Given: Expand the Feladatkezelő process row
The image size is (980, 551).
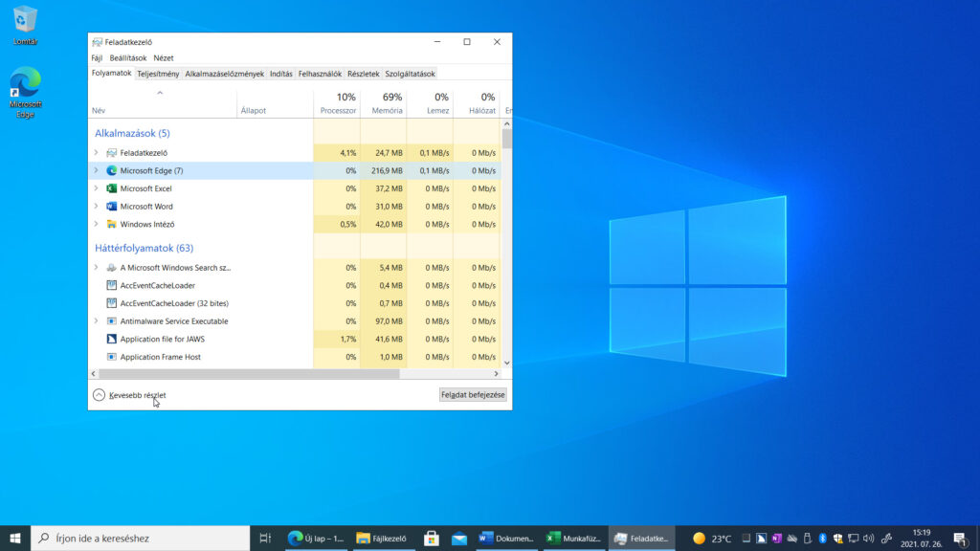Looking at the screenshot, I should pyautogui.click(x=97, y=152).
